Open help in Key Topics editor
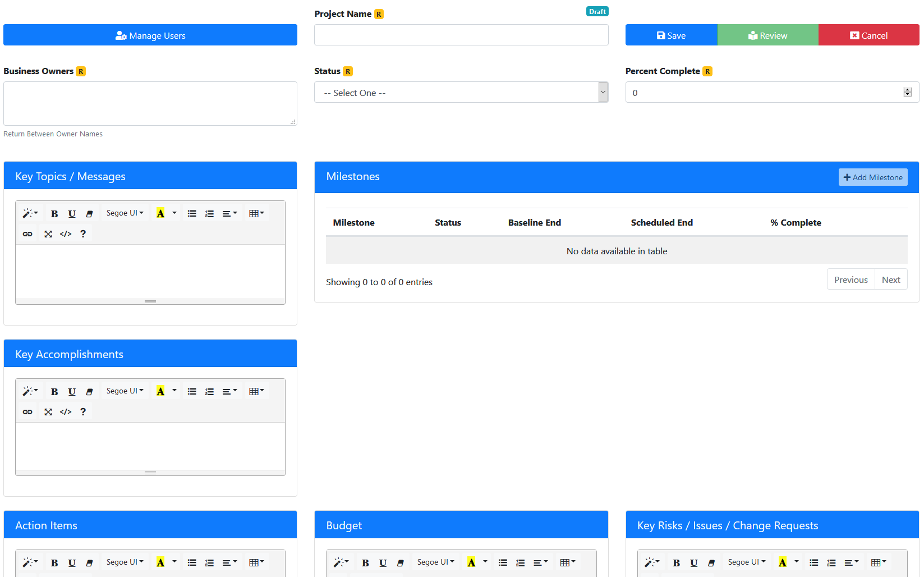This screenshot has height=577, width=924. pyautogui.click(x=83, y=233)
